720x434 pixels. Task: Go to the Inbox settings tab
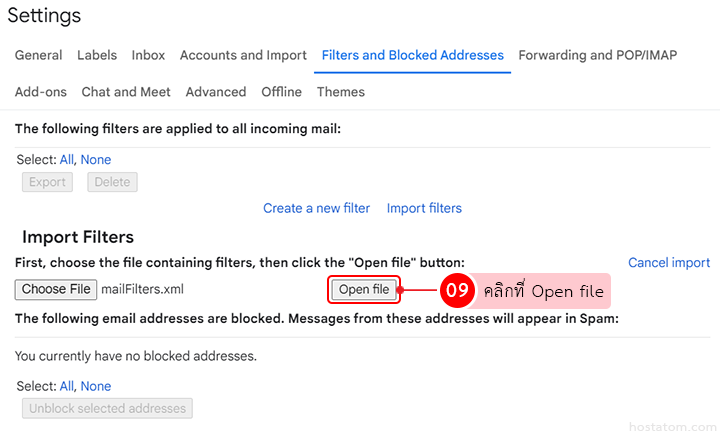tap(148, 55)
